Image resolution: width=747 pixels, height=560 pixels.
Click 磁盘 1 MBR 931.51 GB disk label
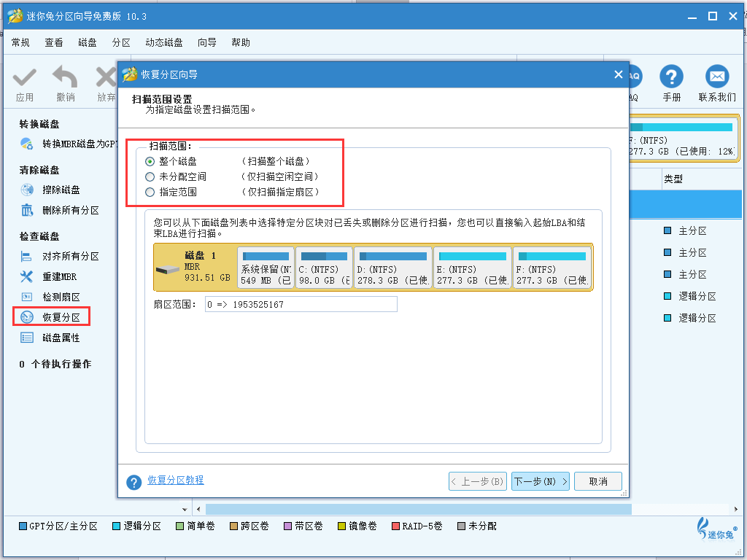click(x=207, y=267)
